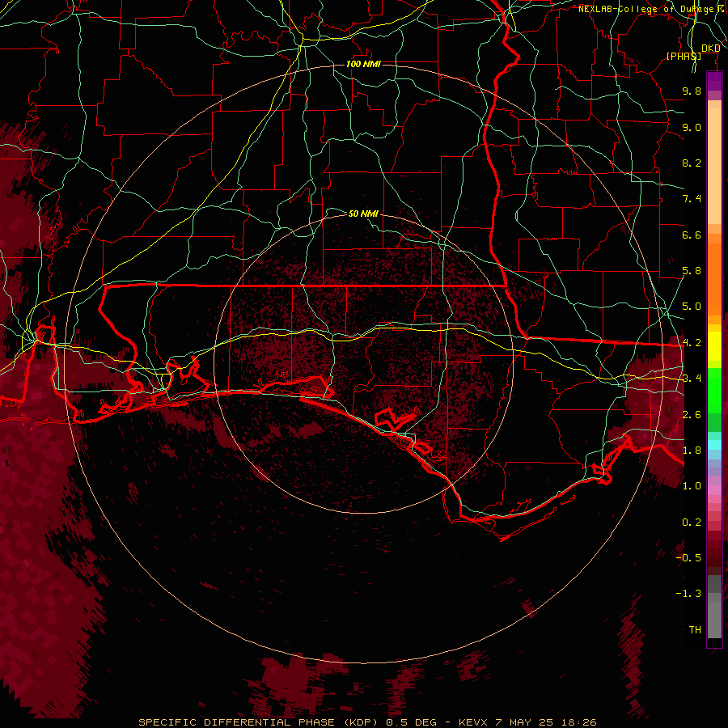Pick the gray bottom segment of color bar
The image size is (728, 728).
coord(714,620)
